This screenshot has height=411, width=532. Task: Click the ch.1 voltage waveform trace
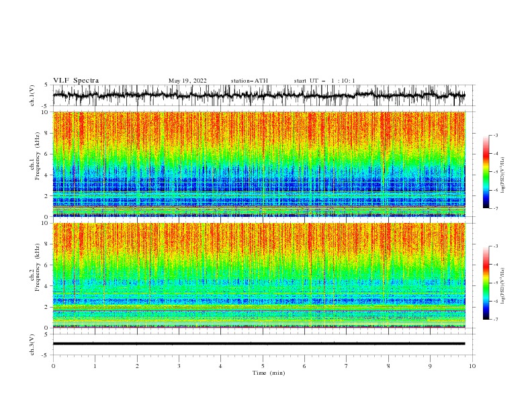(x=259, y=95)
